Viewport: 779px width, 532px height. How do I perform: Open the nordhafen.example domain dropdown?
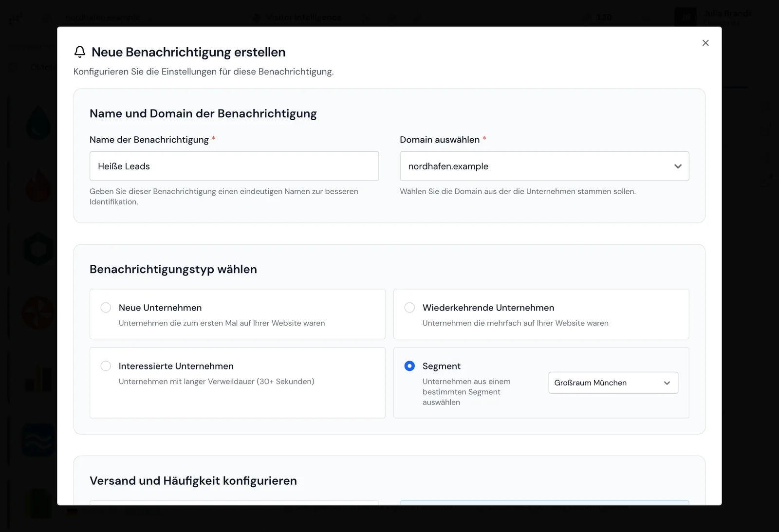[x=544, y=166]
